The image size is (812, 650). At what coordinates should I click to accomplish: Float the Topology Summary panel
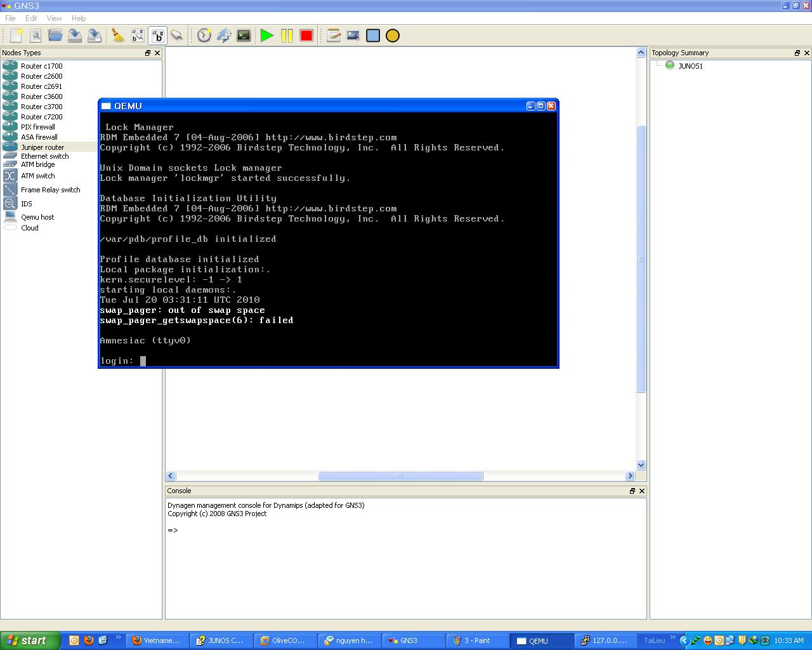click(797, 53)
